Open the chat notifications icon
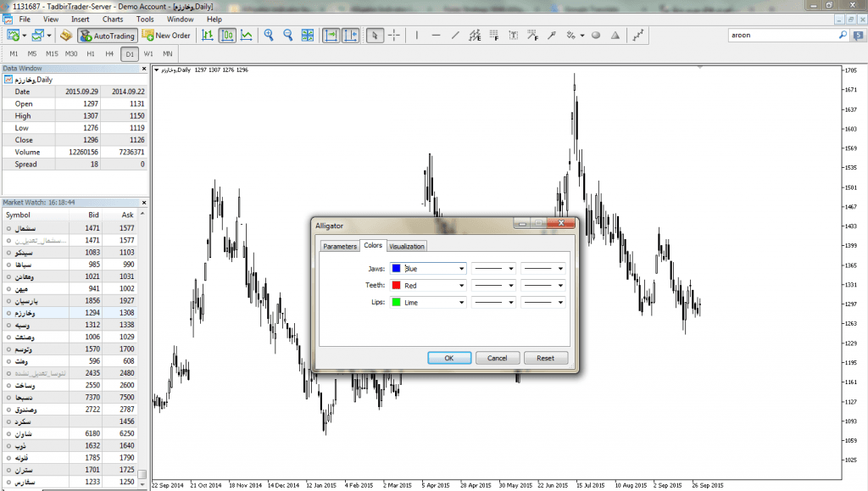The image size is (868, 491). click(x=858, y=36)
